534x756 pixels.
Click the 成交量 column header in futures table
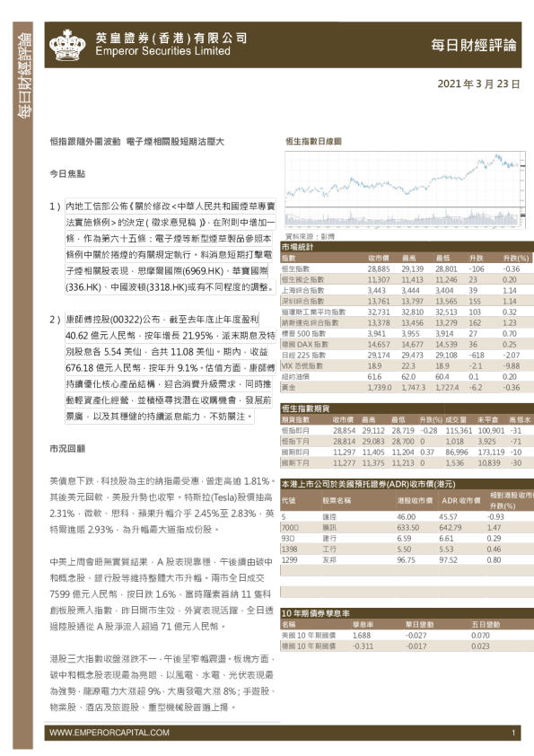(455, 420)
